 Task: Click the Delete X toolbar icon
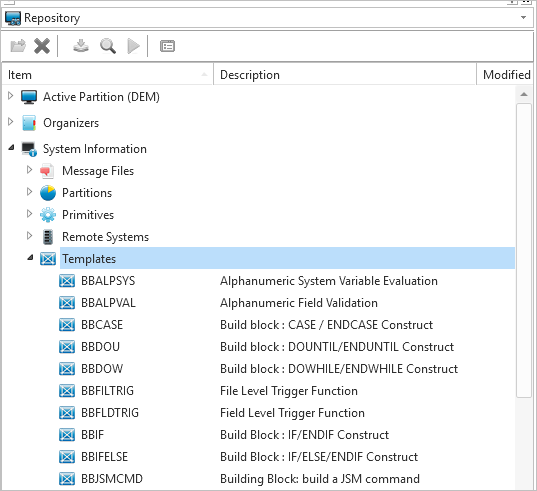(x=42, y=46)
